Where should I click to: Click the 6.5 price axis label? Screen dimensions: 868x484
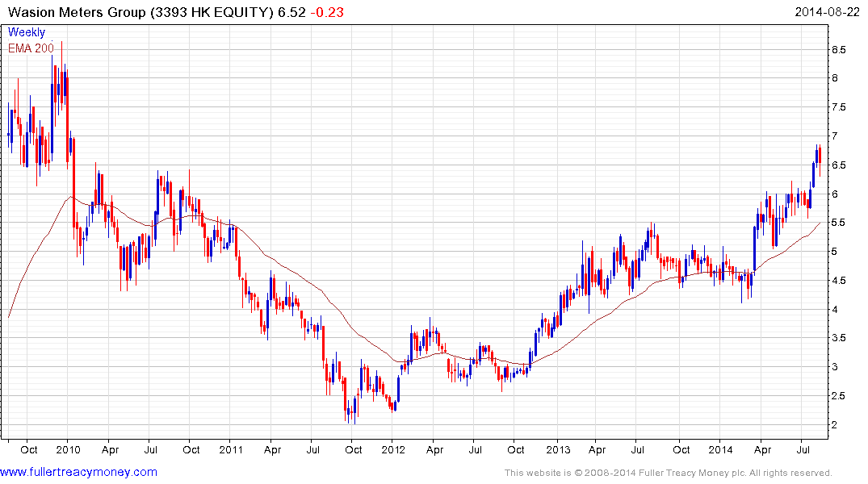[x=839, y=165]
